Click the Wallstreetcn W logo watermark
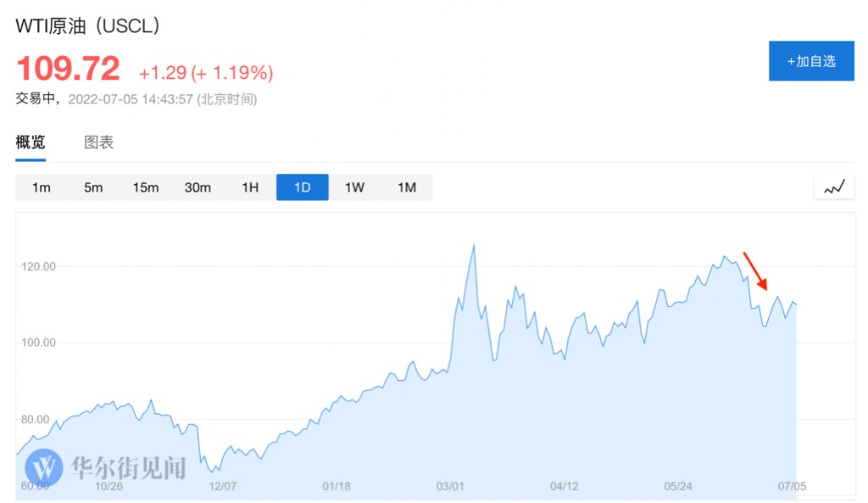This screenshot has height=503, width=868. point(44,467)
